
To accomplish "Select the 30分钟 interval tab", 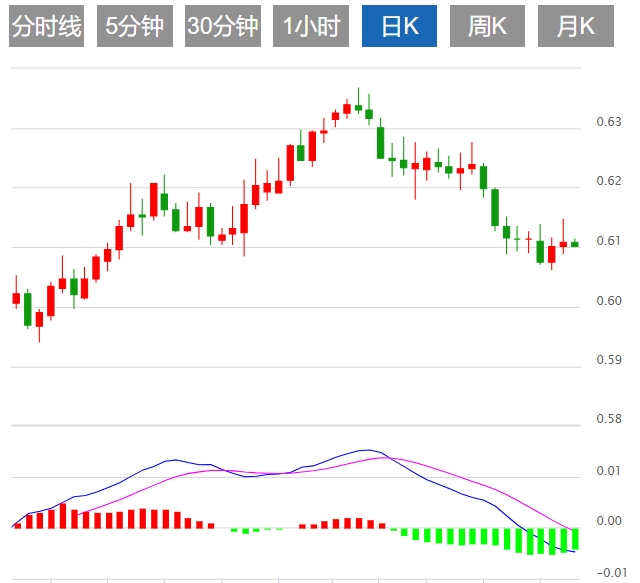I will (x=223, y=26).
